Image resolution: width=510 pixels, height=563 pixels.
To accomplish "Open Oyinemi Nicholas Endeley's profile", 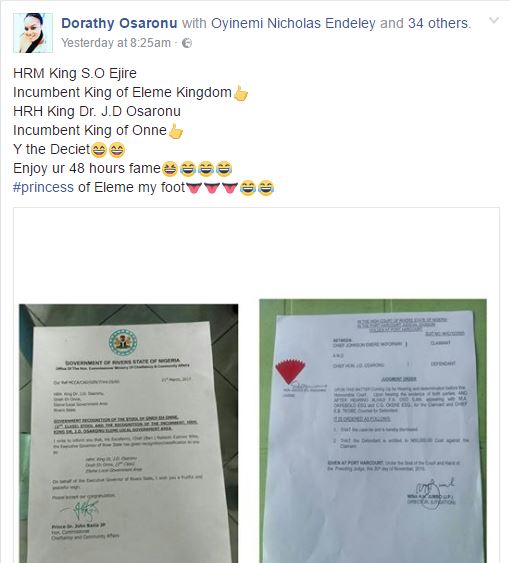I will (293, 23).
